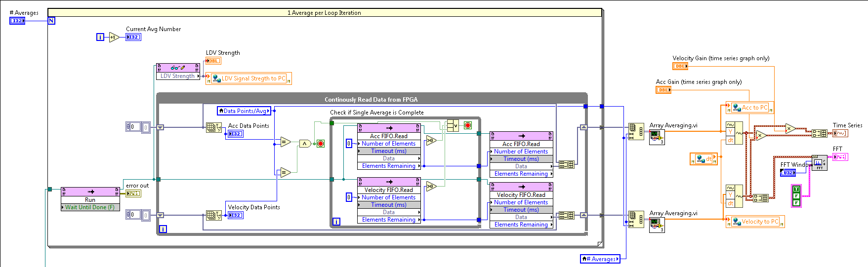Click the inner loop OR compound node

coord(453,125)
